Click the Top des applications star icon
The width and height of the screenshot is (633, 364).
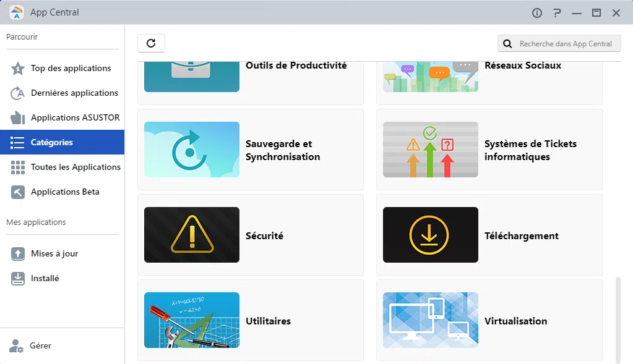pos(18,69)
